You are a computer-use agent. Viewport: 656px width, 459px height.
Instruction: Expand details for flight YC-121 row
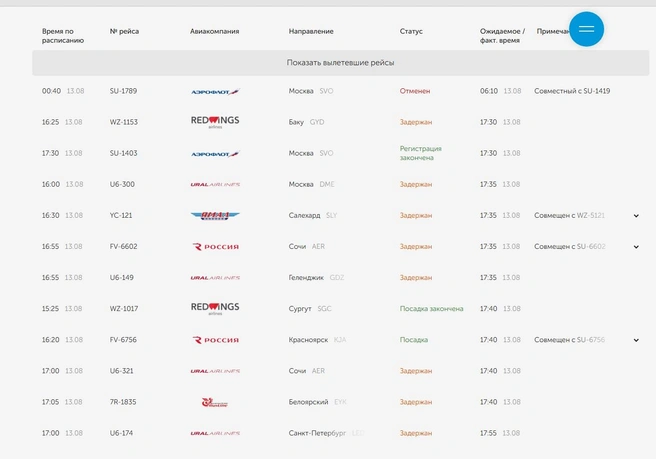coord(636,216)
